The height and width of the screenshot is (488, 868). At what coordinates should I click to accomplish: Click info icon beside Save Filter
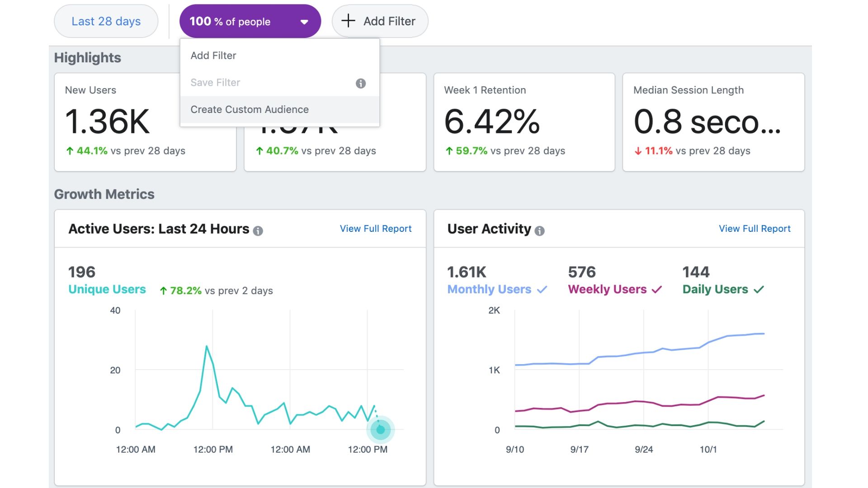pos(360,83)
